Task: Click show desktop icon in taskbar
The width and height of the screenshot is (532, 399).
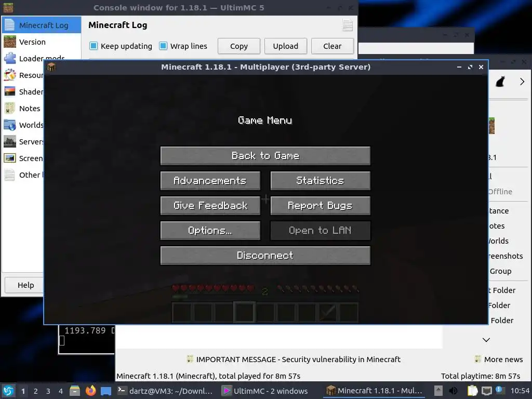Action: [x=106, y=391]
